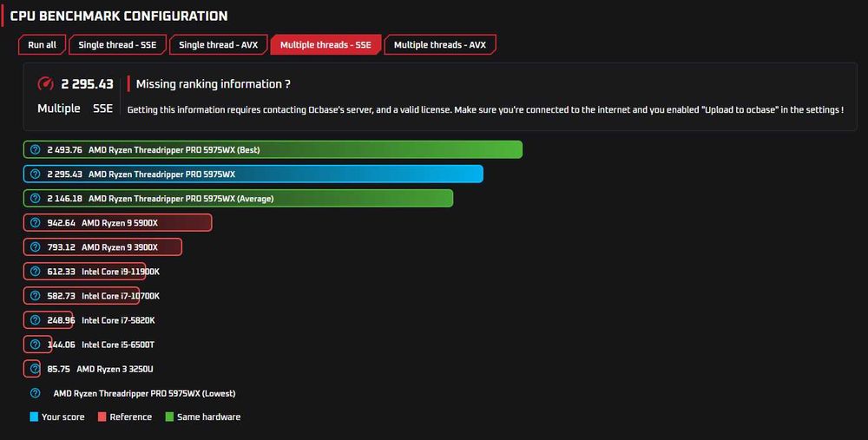Switch to Single thread - SSE tab
Viewport: 868px width, 440px height.
pos(117,45)
